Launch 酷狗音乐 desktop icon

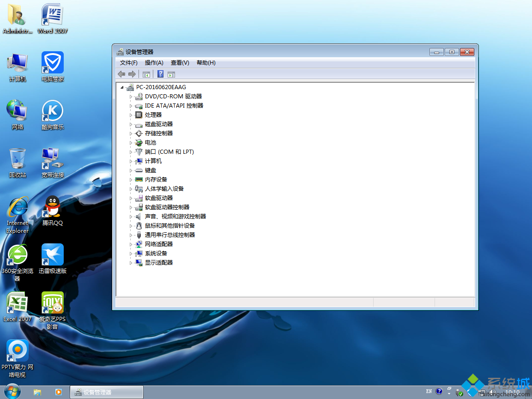tap(52, 111)
